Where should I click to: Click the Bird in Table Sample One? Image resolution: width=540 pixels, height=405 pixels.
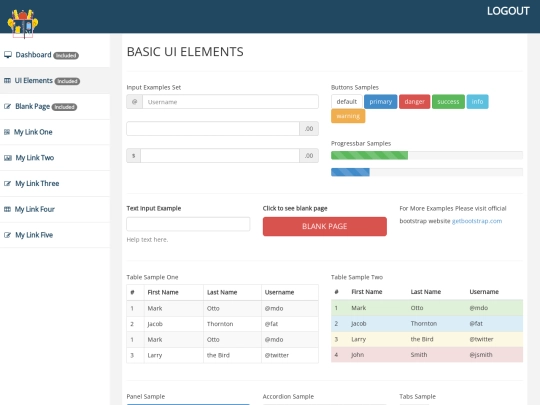point(218,355)
